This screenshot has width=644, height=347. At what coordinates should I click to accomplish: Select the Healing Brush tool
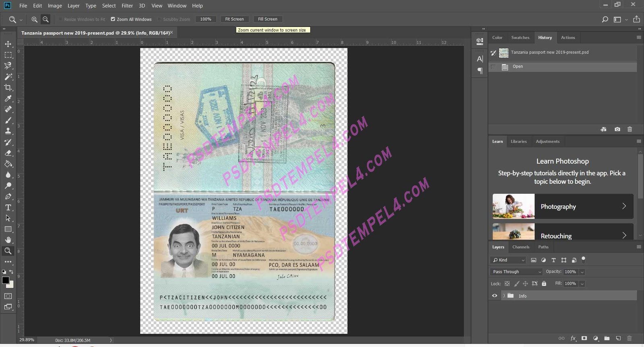pyautogui.click(x=8, y=109)
